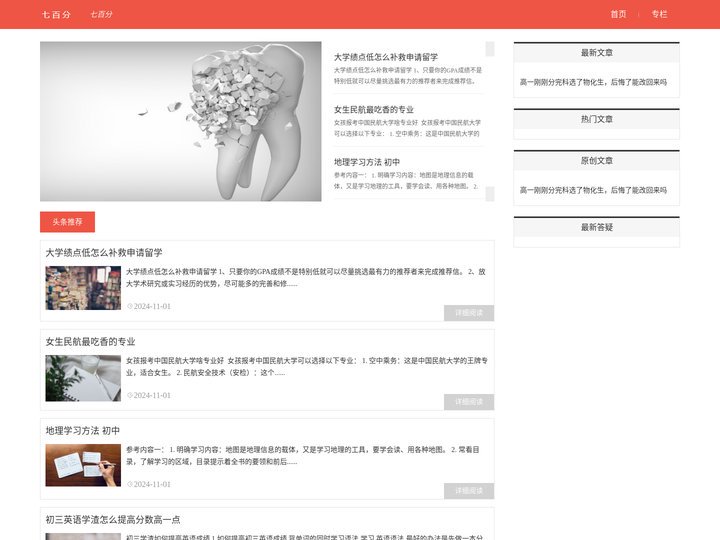Open 高一刚刚分完科 link under 原创文章
The width and height of the screenshot is (720, 540).
(x=593, y=190)
